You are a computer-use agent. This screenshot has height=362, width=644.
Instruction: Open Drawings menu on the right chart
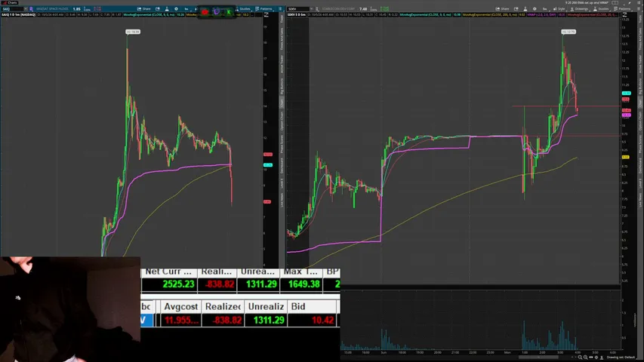[x=580, y=8]
